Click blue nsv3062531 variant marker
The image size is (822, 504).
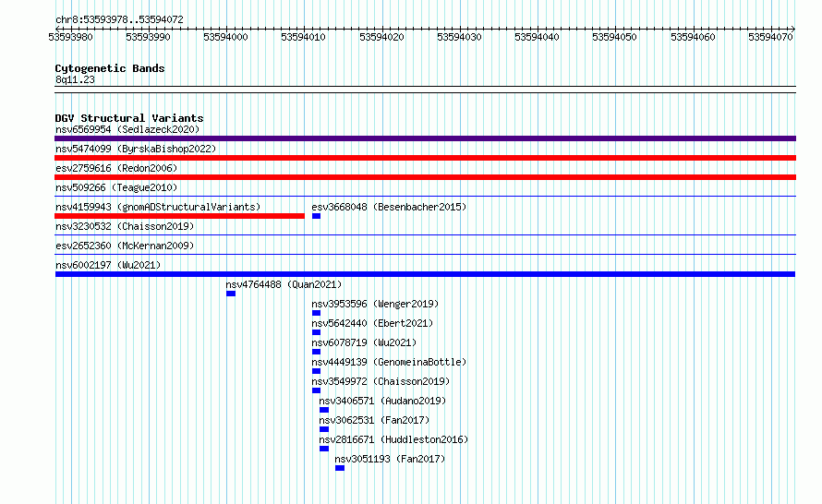(x=324, y=429)
